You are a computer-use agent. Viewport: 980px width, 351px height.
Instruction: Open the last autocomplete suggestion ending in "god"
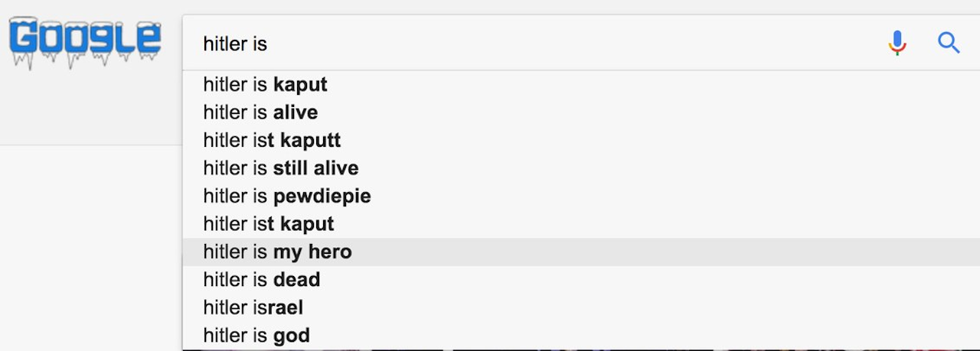pos(256,335)
